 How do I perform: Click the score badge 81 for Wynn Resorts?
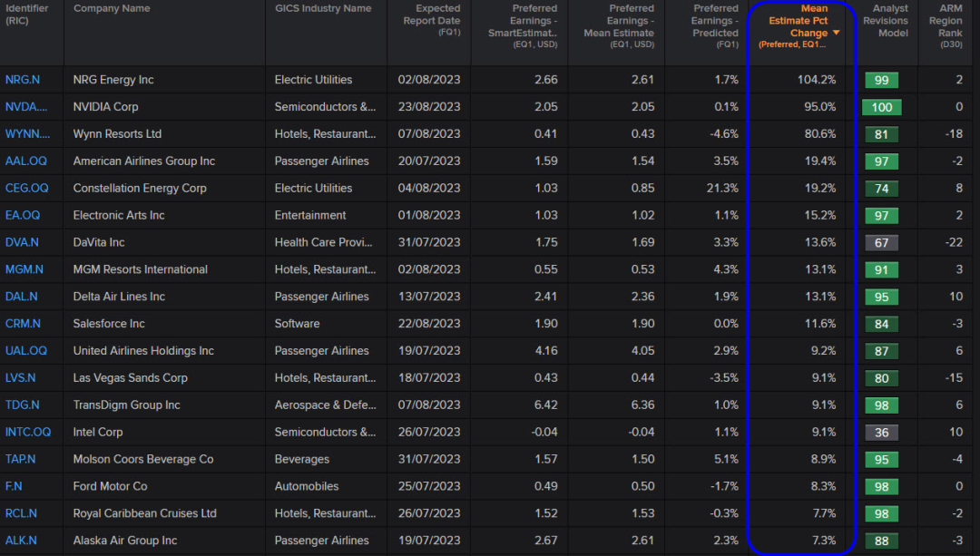(x=882, y=134)
